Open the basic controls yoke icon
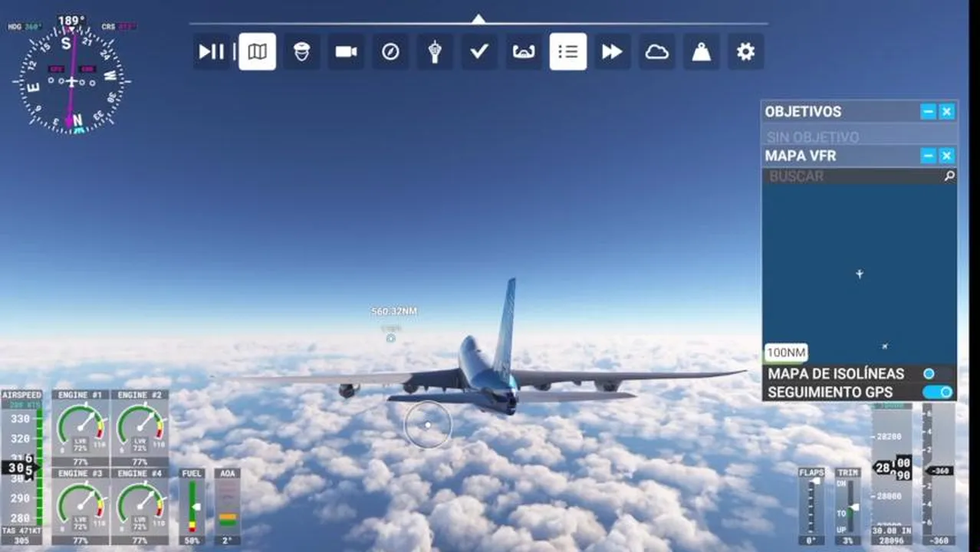Screen dimensions: 980x552 point(524,51)
